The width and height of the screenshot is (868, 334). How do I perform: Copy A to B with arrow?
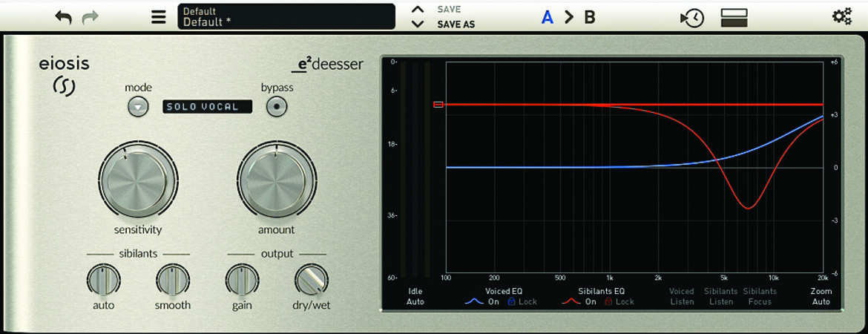click(568, 17)
